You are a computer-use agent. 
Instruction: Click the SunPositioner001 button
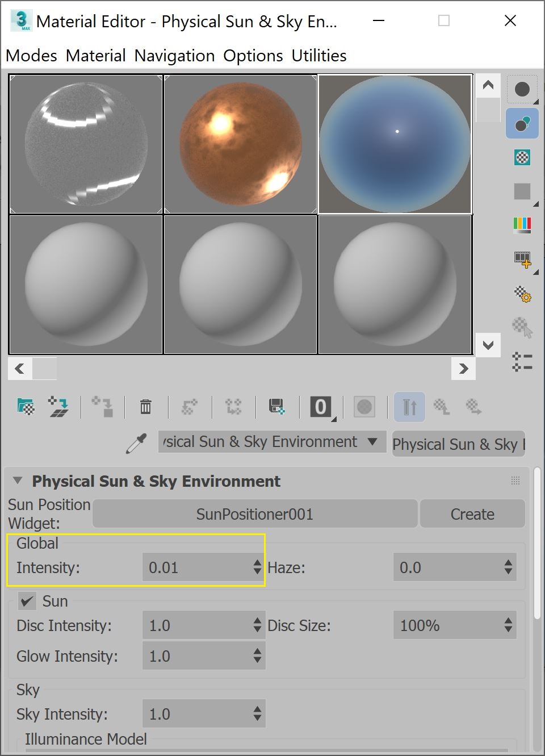click(254, 513)
